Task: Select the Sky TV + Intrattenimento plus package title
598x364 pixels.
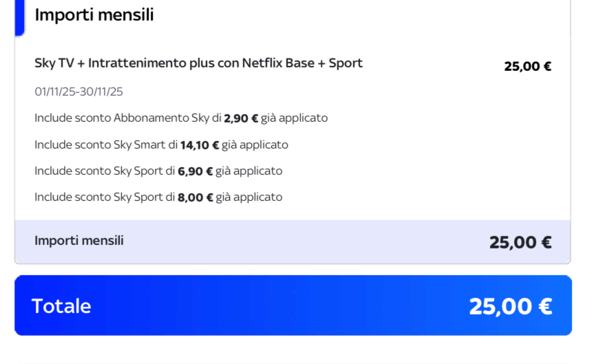Action: click(198, 63)
